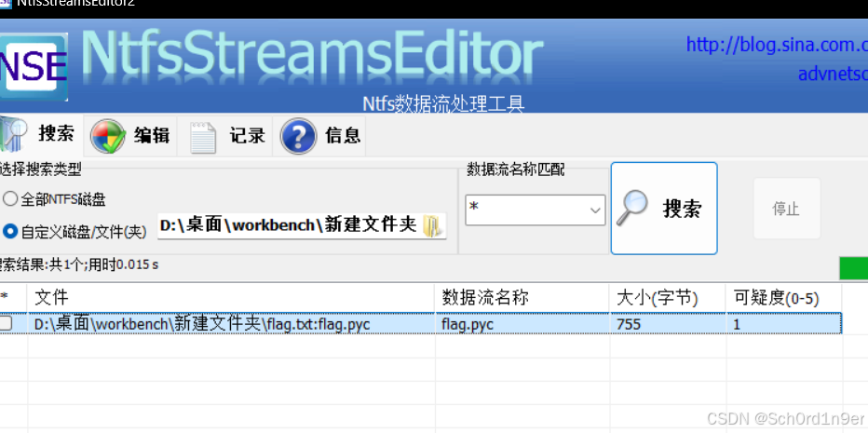Viewport: 868px width, 433px height.
Task: Open the 搜索 tab
Action: tap(42, 135)
